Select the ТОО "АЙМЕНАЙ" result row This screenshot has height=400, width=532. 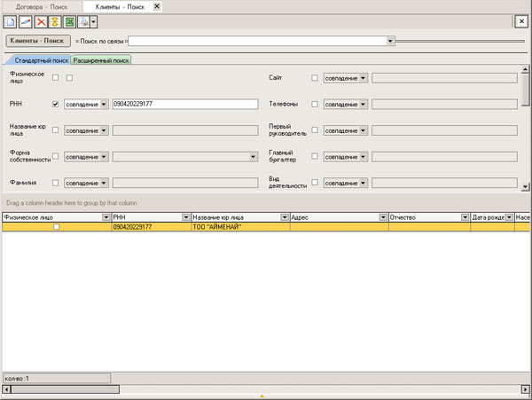[239, 227]
